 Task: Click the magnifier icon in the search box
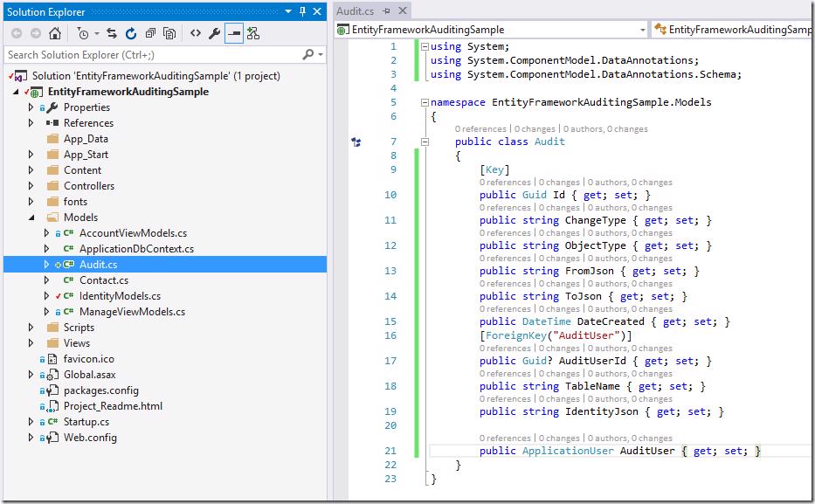pyautogui.click(x=307, y=54)
